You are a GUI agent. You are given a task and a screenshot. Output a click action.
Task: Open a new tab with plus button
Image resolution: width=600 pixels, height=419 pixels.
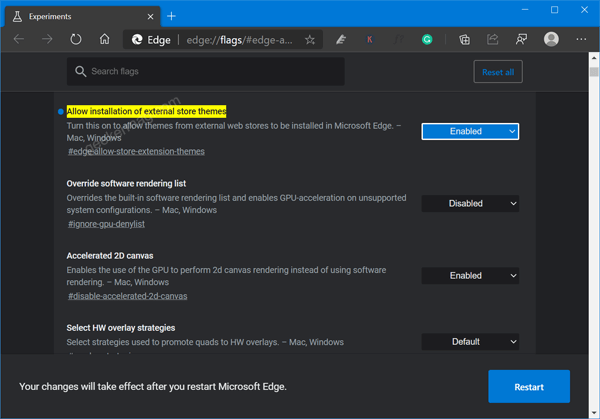[171, 16]
